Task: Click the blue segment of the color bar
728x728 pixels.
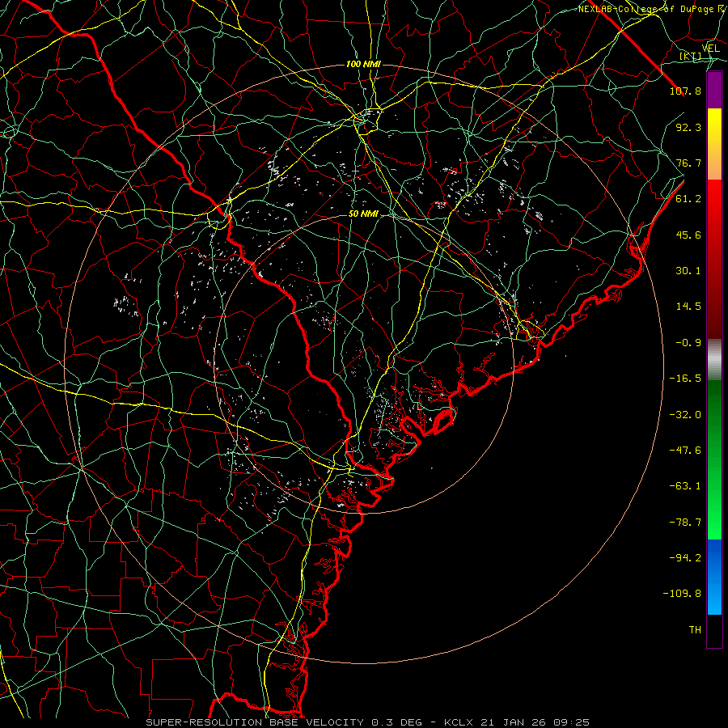Action: tap(714, 577)
